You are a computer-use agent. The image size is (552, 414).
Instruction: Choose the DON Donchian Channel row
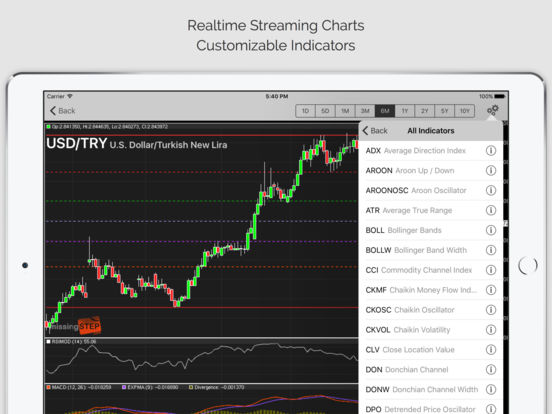click(430, 370)
